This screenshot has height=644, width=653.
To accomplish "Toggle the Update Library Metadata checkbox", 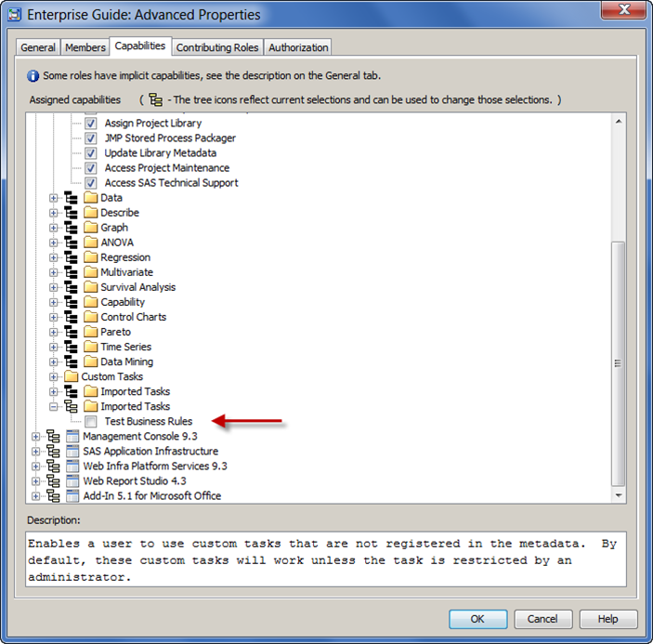I will 91,153.
